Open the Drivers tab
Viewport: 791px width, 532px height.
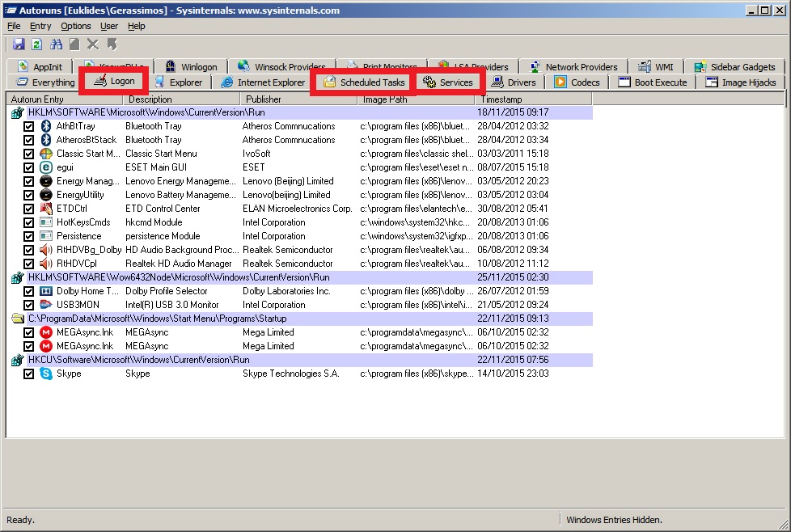pos(514,82)
